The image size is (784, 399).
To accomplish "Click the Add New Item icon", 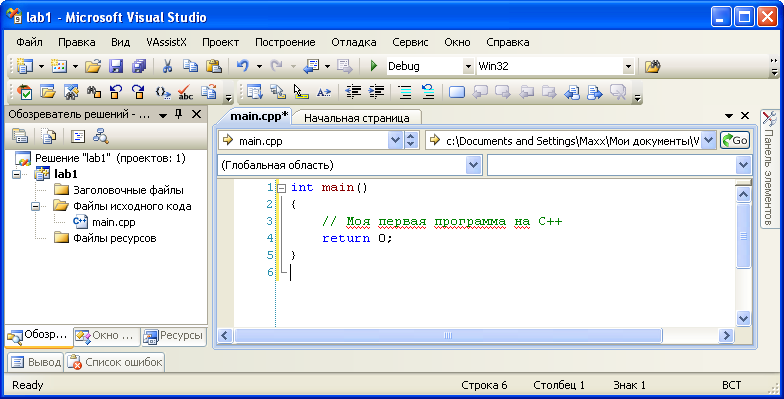I will tap(59, 66).
